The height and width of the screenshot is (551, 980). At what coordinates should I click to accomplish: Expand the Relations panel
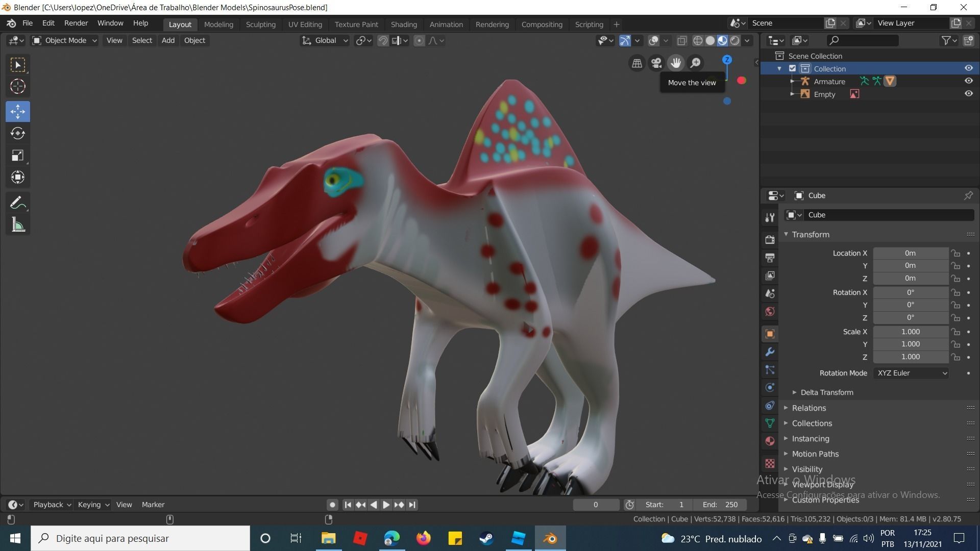click(x=808, y=408)
